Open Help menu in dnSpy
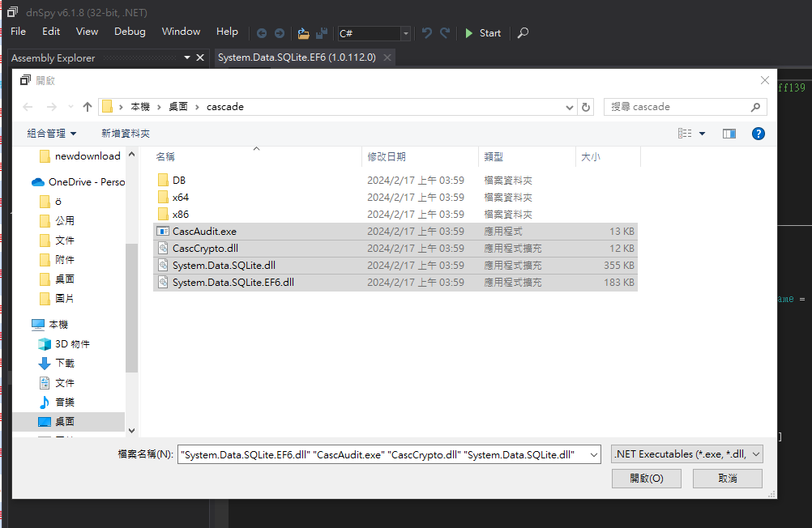812x528 pixels. [227, 32]
